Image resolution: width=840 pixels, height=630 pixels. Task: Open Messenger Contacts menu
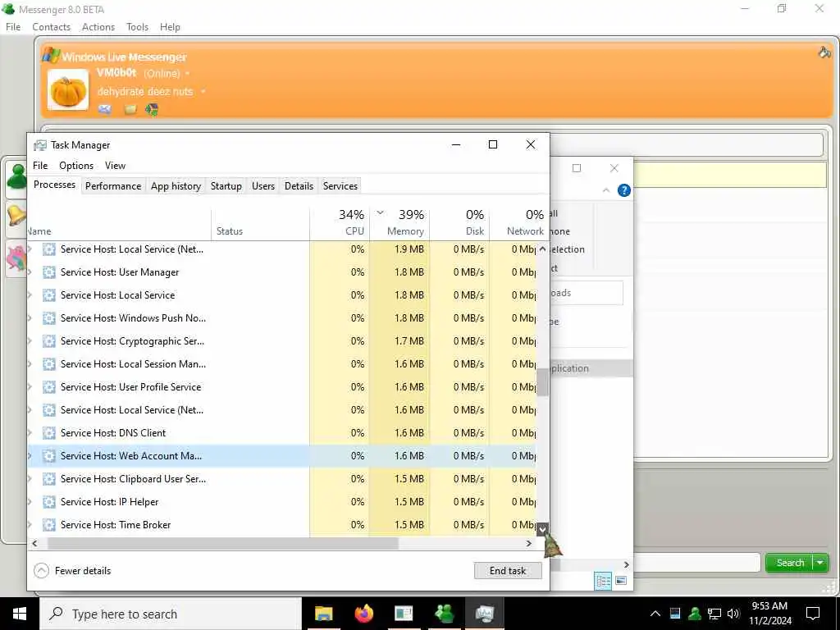(x=51, y=27)
